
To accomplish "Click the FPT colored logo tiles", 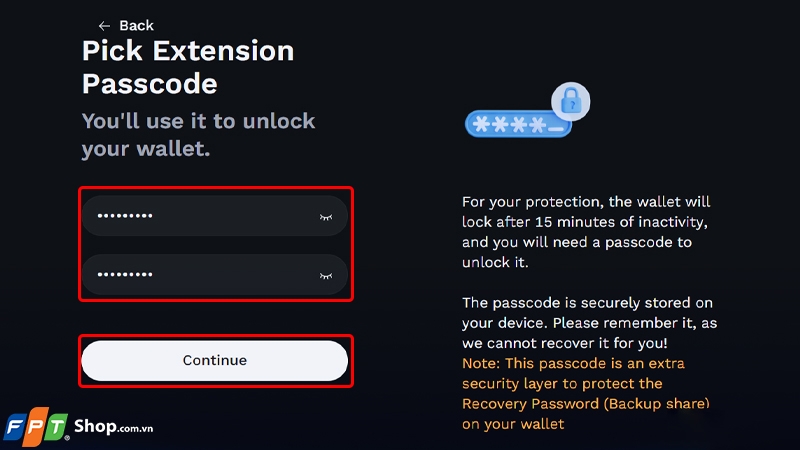I will (x=35, y=427).
